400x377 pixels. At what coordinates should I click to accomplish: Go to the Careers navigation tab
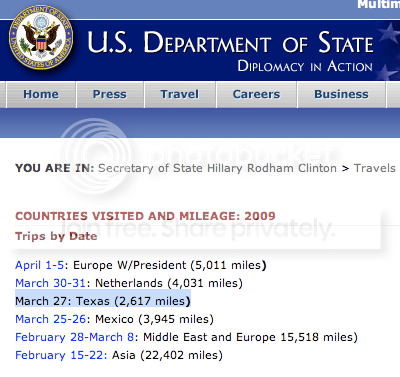[256, 94]
